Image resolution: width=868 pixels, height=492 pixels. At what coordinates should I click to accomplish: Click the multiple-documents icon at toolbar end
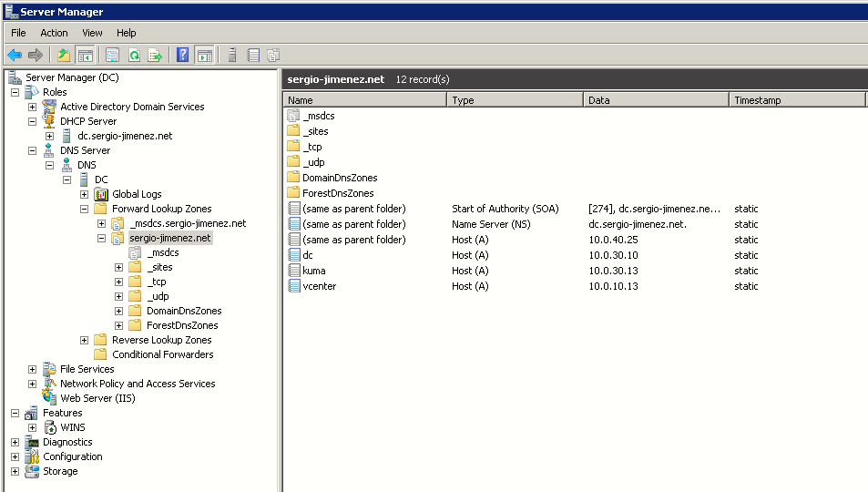273,55
